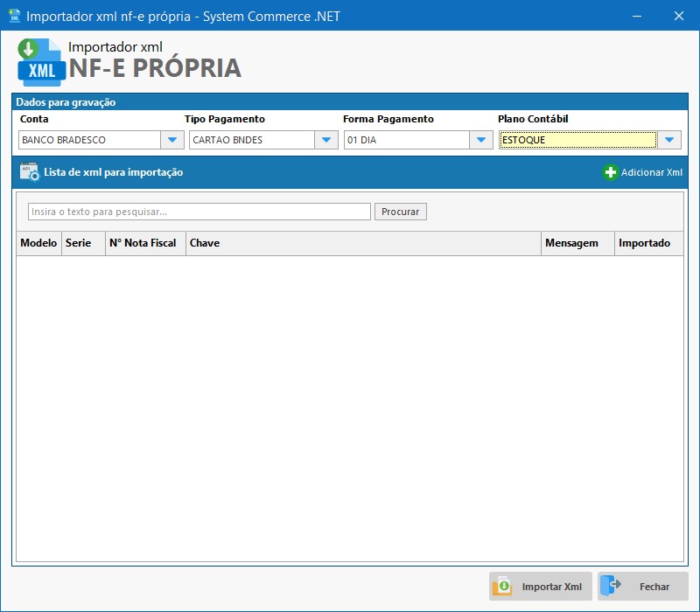The height and width of the screenshot is (612, 700).
Task: Sort by the Serie column header
Action: point(78,243)
